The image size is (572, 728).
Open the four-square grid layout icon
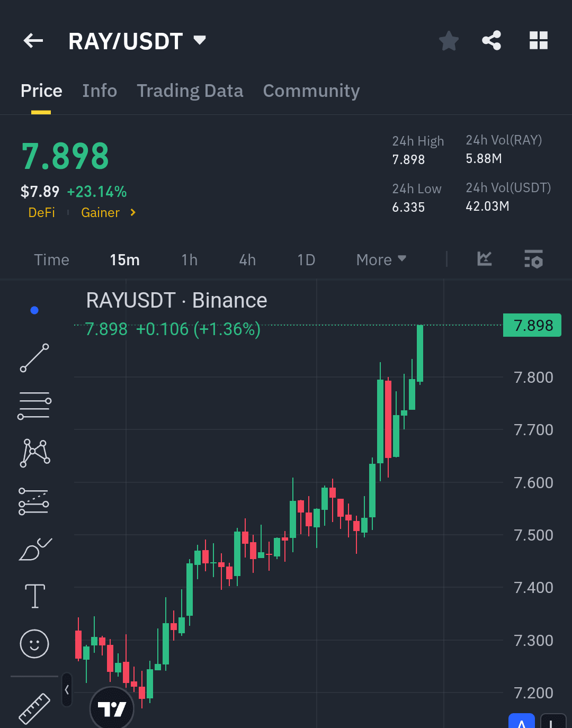pyautogui.click(x=539, y=41)
